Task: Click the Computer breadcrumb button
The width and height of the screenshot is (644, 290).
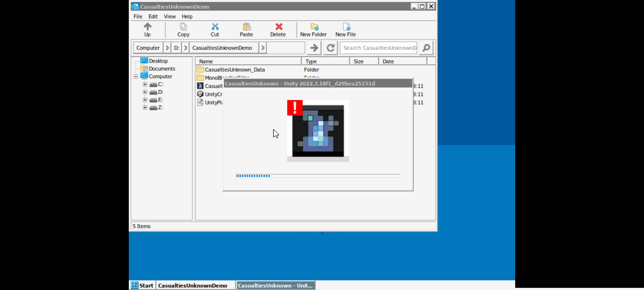Action: 148,48
